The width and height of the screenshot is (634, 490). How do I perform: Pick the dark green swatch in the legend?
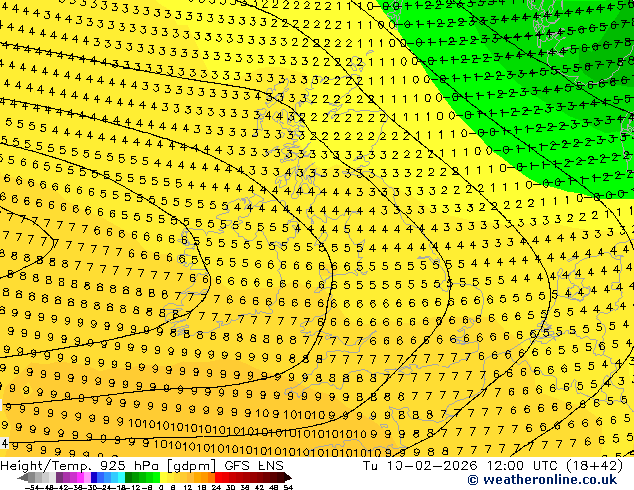(128, 478)
